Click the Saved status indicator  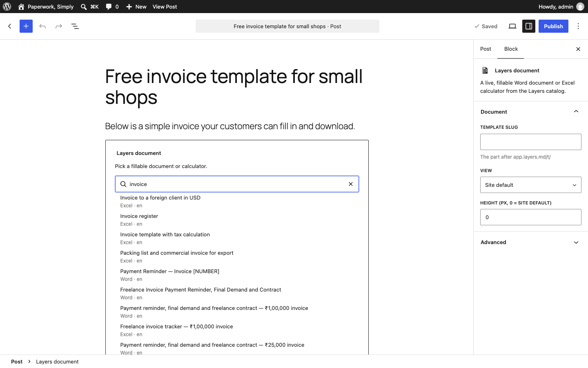[486, 26]
